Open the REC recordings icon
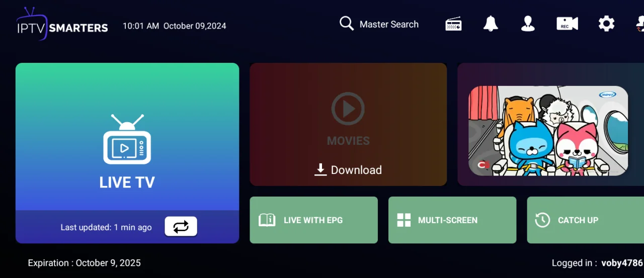The height and width of the screenshot is (278, 644). coord(567,24)
